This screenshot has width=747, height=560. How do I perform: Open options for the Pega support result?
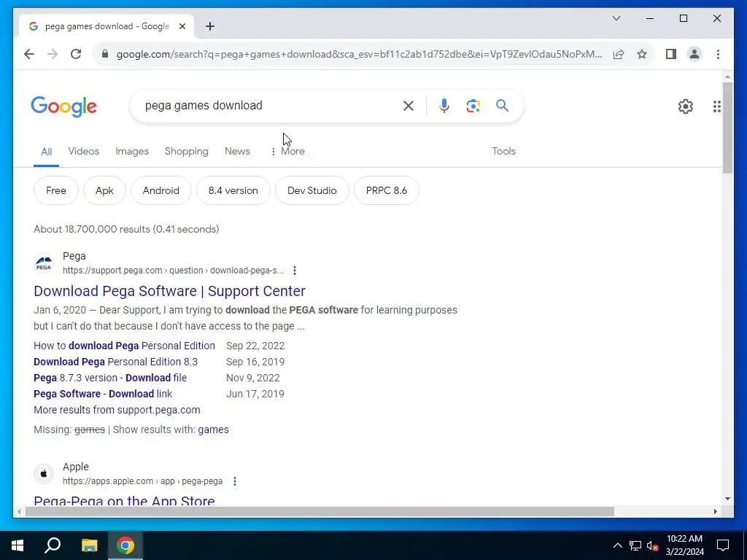click(295, 271)
